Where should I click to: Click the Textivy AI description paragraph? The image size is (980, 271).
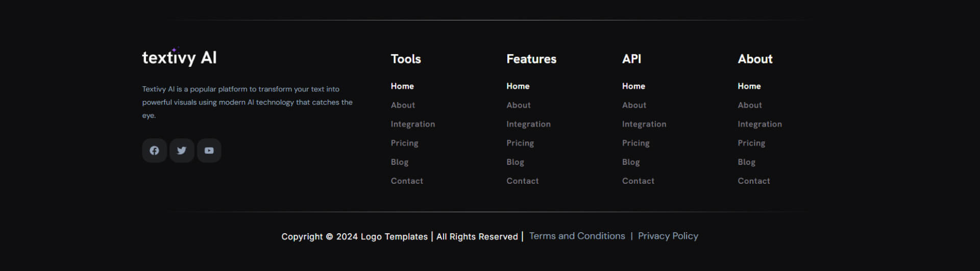(x=248, y=102)
